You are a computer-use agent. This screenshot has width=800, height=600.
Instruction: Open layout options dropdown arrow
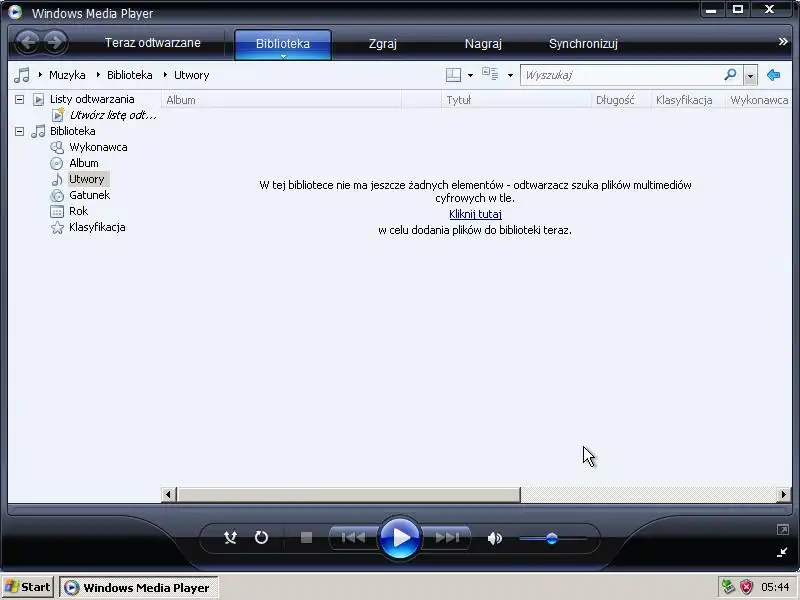pyautogui.click(x=470, y=76)
